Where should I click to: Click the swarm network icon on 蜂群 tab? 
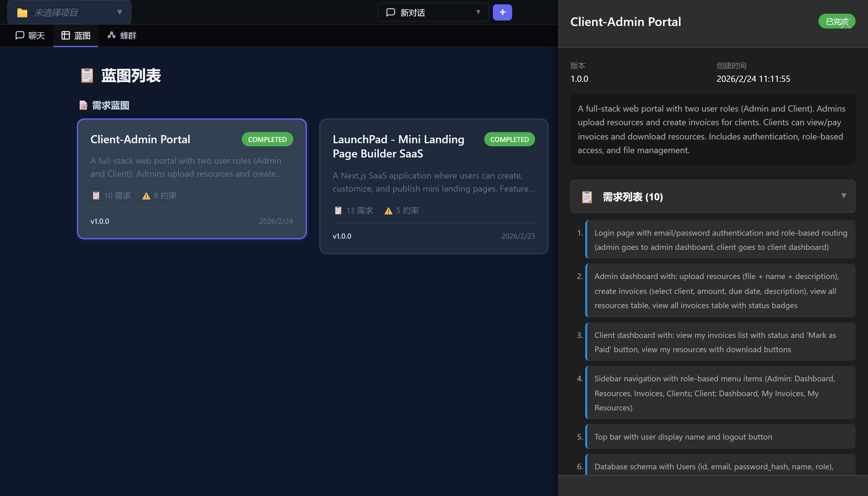(111, 35)
